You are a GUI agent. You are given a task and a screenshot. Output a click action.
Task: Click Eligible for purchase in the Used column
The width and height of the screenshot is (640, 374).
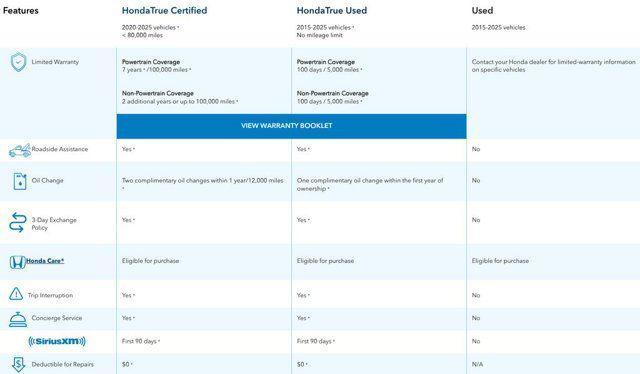[x=500, y=261]
